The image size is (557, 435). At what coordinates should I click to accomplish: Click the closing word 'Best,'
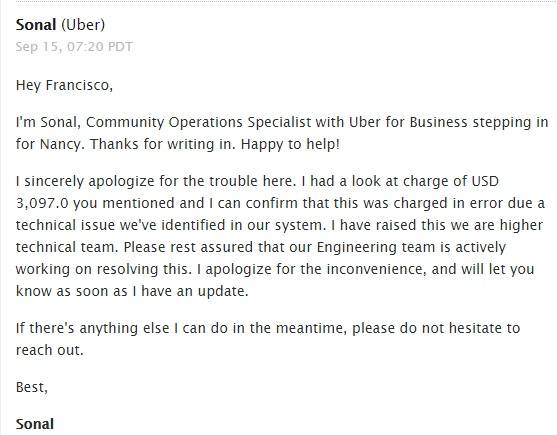point(32,387)
